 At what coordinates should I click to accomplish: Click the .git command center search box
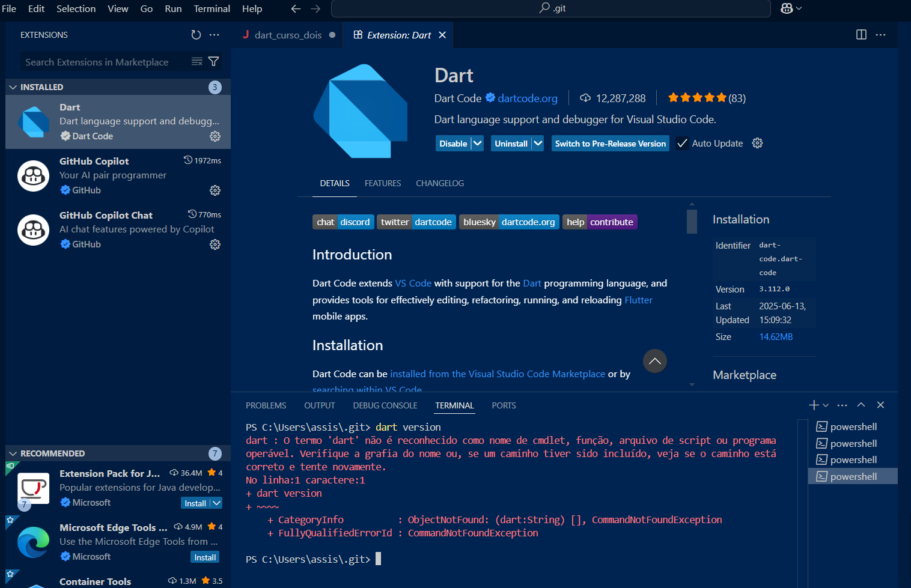point(550,8)
